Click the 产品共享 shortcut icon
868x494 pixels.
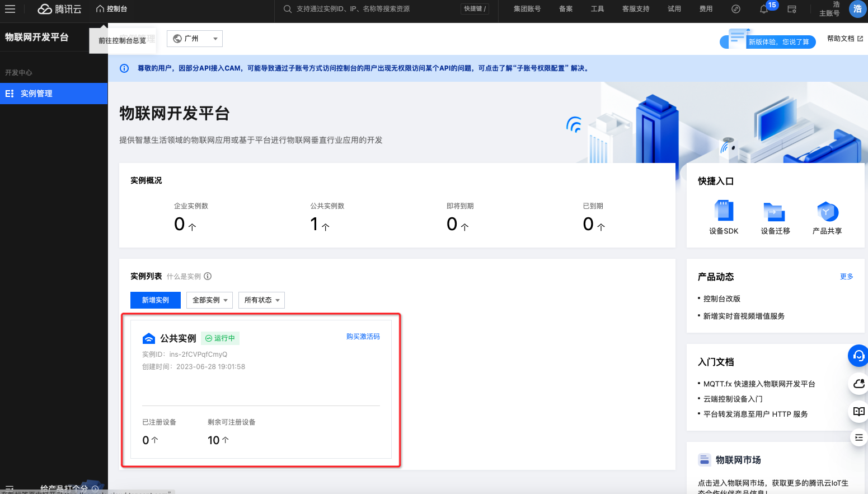click(827, 212)
